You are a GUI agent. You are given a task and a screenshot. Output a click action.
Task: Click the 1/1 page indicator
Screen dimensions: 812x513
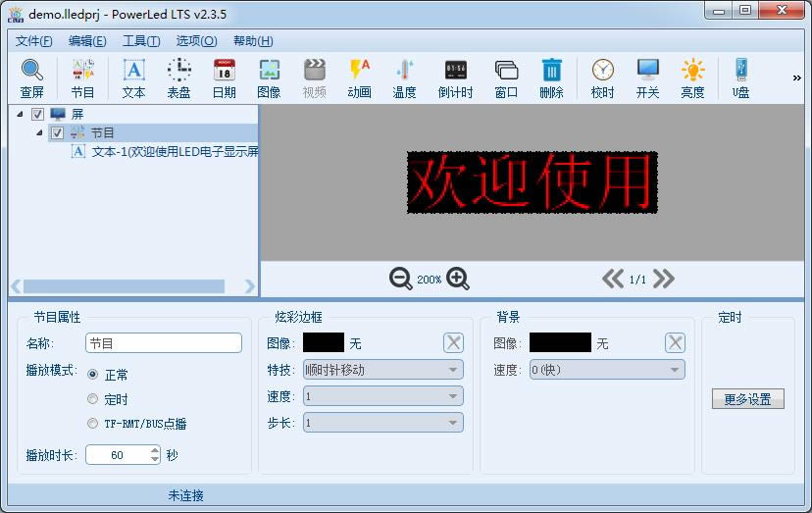[x=638, y=280]
